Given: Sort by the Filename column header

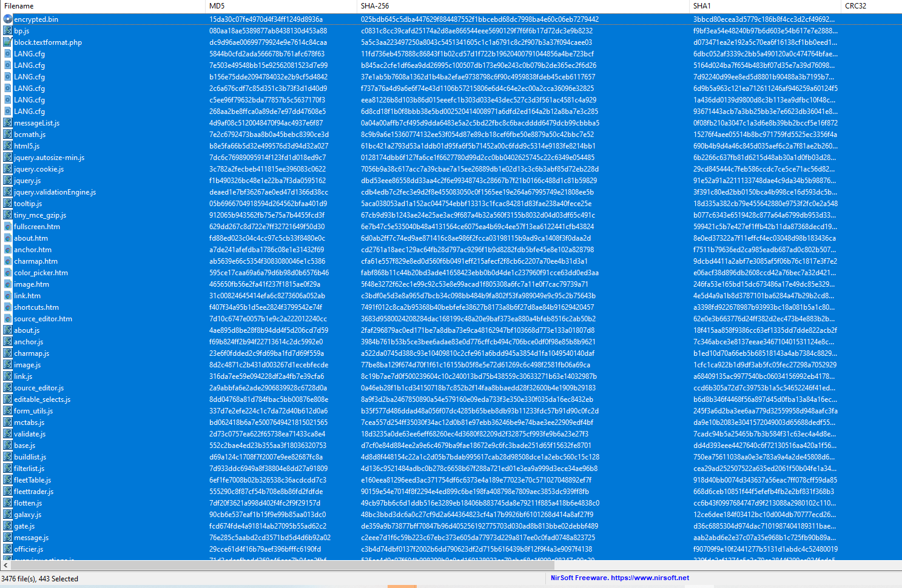Looking at the screenshot, I should [x=102, y=6].
